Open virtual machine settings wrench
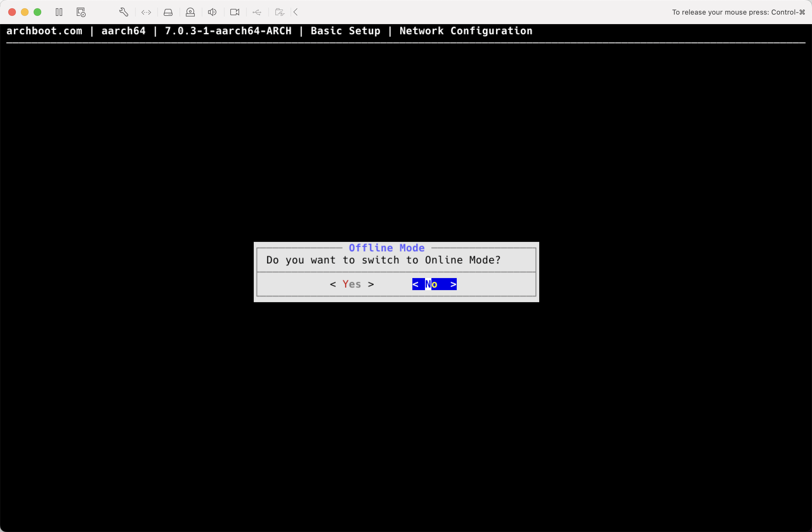 tap(124, 12)
